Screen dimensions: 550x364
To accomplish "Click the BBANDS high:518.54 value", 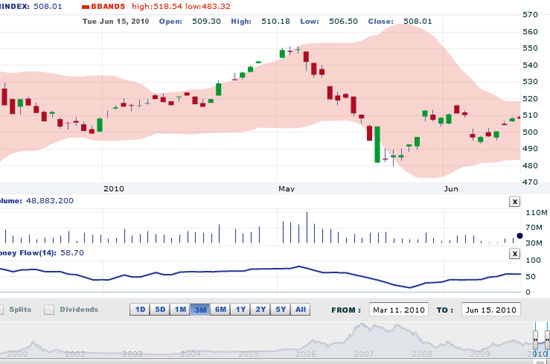I will (x=157, y=6).
